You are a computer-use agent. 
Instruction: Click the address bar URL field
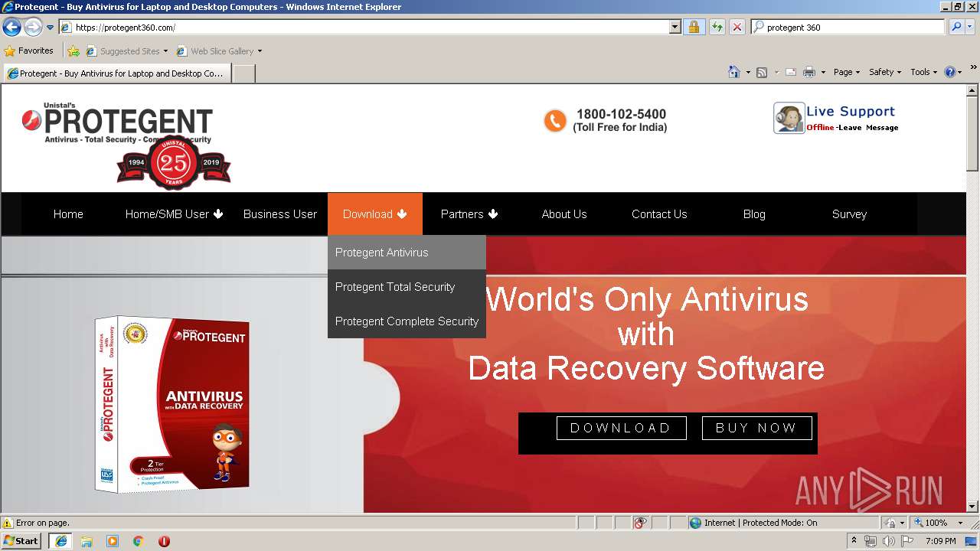pos(364,27)
